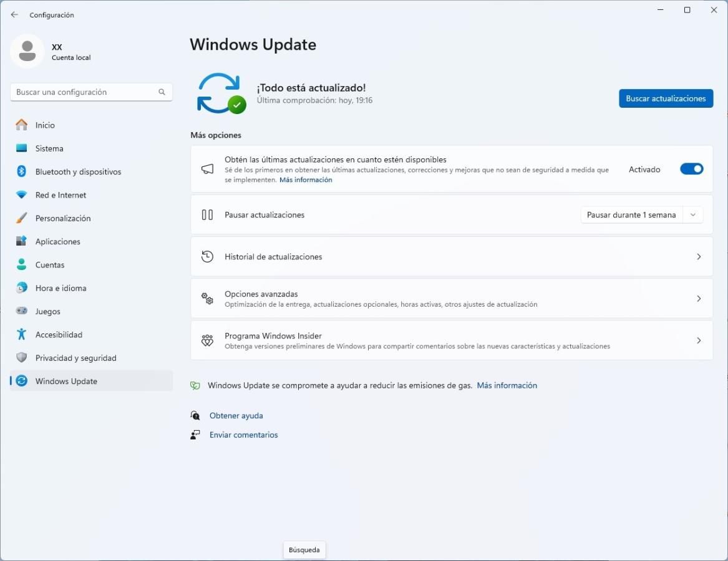The width and height of the screenshot is (728, 561).
Task: Click the Bluetooth icon in the sidebar
Action: point(21,171)
